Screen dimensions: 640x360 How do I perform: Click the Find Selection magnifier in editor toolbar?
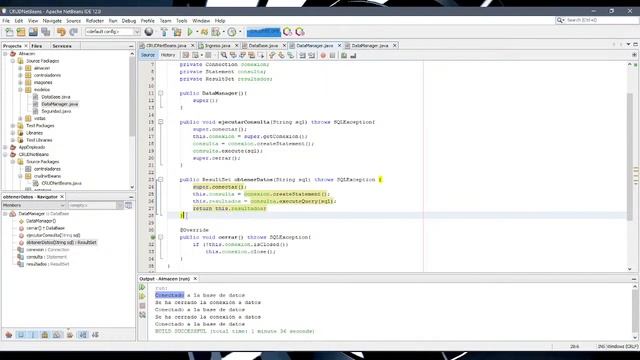point(224,55)
